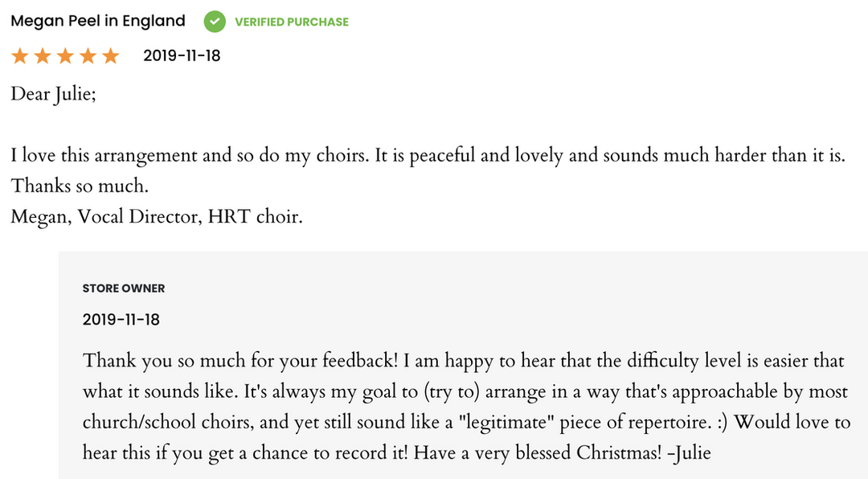The height and width of the screenshot is (479, 868).
Task: Click the 'Thanks so much.' line
Action: (80, 186)
